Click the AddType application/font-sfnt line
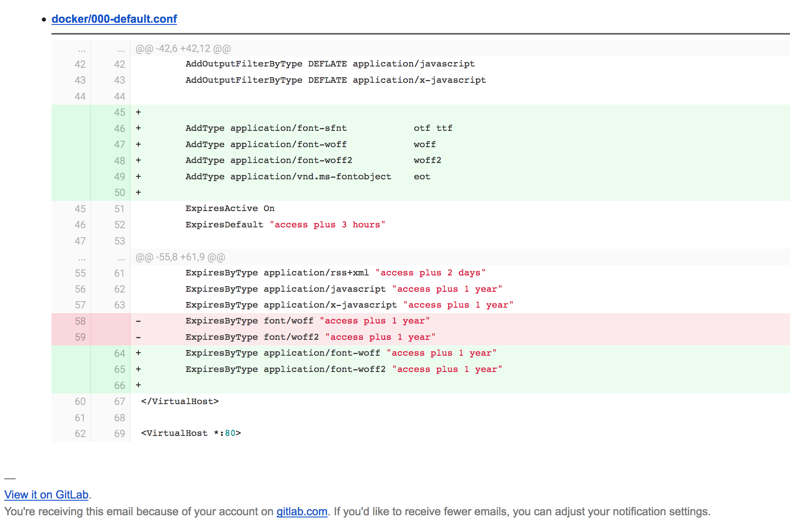This screenshot has height=532, width=790. (x=266, y=128)
